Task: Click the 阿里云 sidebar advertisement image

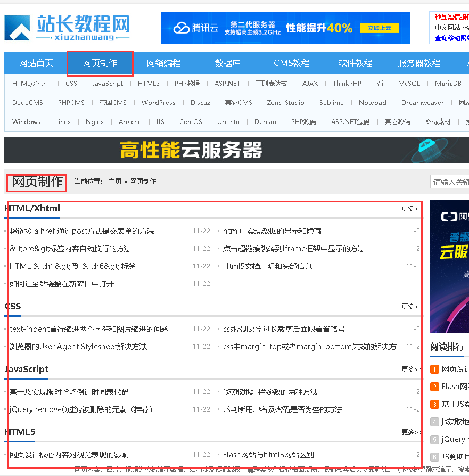Action: pyautogui.click(x=450, y=266)
